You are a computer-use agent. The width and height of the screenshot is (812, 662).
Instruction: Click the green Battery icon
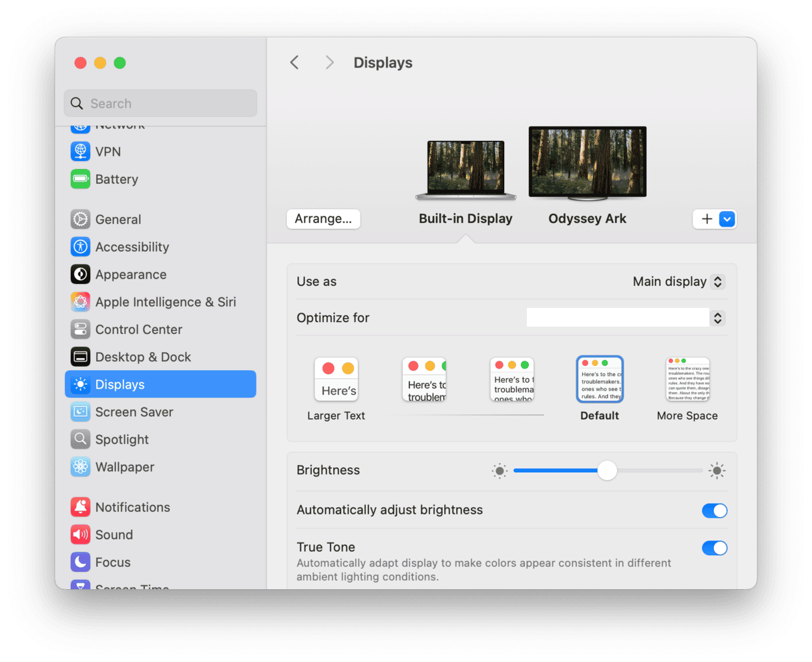click(80, 179)
